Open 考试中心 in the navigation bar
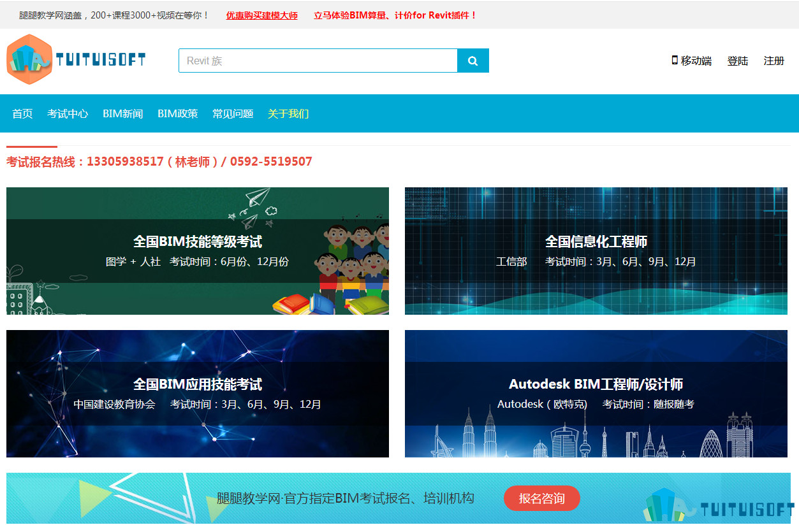 pyautogui.click(x=68, y=113)
